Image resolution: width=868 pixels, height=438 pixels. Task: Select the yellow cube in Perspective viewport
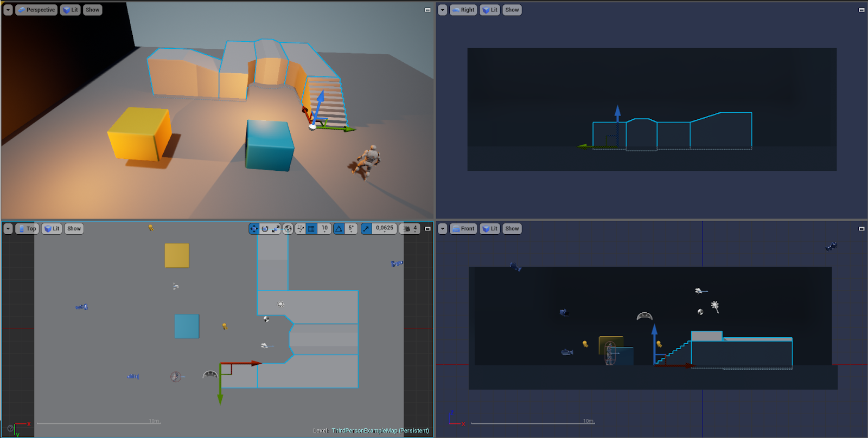(140, 134)
